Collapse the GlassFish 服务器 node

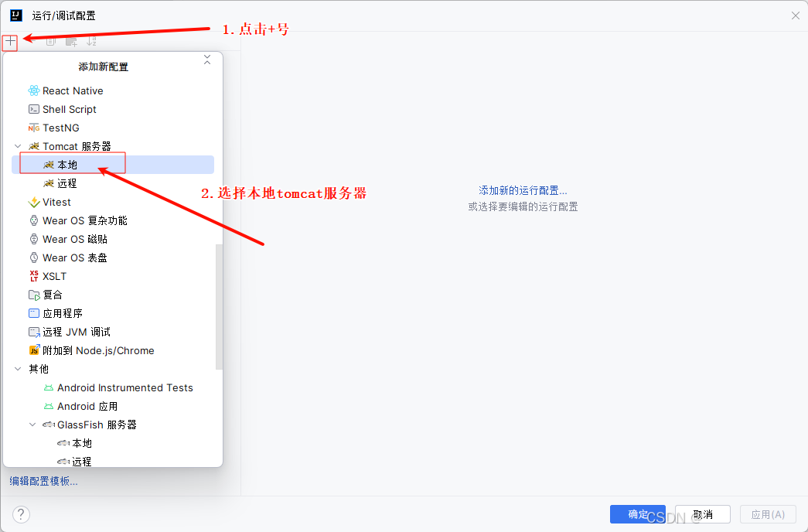tap(32, 425)
